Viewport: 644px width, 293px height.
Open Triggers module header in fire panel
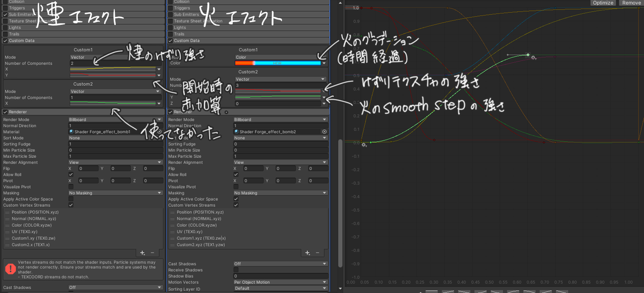tap(248, 8)
